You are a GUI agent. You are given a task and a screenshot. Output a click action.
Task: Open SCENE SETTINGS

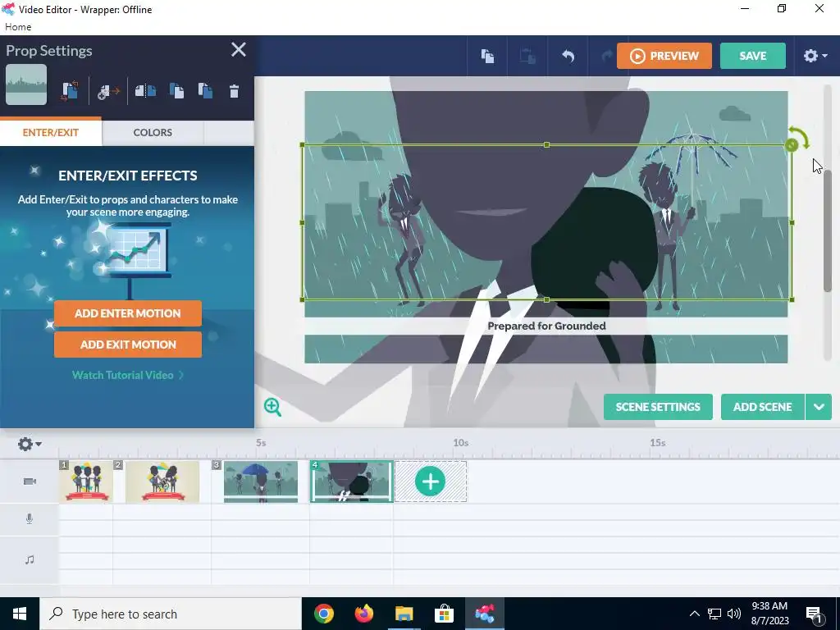658,407
